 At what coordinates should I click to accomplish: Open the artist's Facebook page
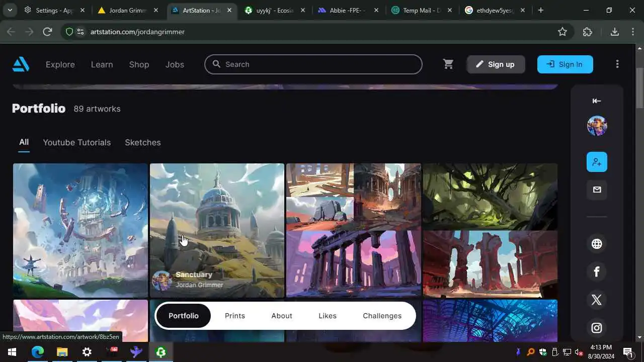pos(597,272)
